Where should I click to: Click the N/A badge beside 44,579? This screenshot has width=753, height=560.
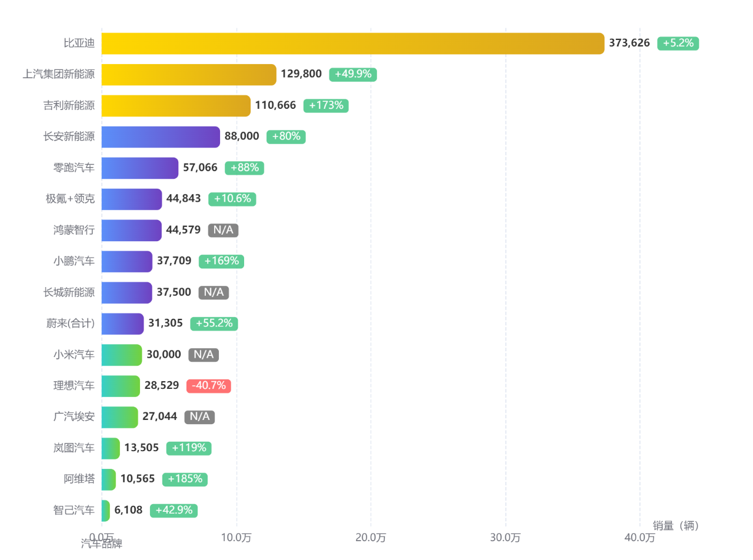[x=223, y=230]
